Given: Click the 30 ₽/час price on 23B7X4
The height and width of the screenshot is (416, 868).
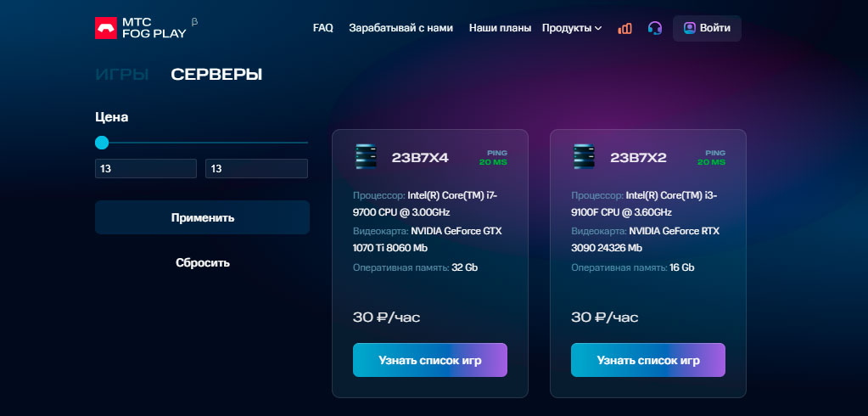Looking at the screenshot, I should [x=386, y=318].
